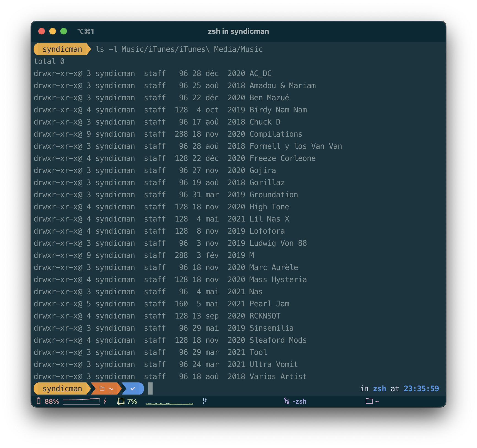The width and height of the screenshot is (477, 448).
Task: Click the 'Mass Hysteria' directory name
Action: click(x=278, y=279)
